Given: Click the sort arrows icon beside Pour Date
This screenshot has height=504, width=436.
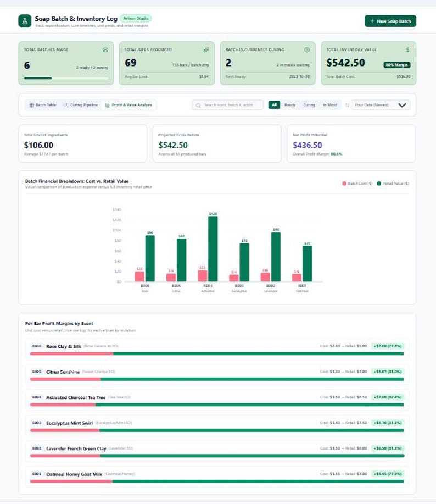Looking at the screenshot, I should [x=347, y=105].
